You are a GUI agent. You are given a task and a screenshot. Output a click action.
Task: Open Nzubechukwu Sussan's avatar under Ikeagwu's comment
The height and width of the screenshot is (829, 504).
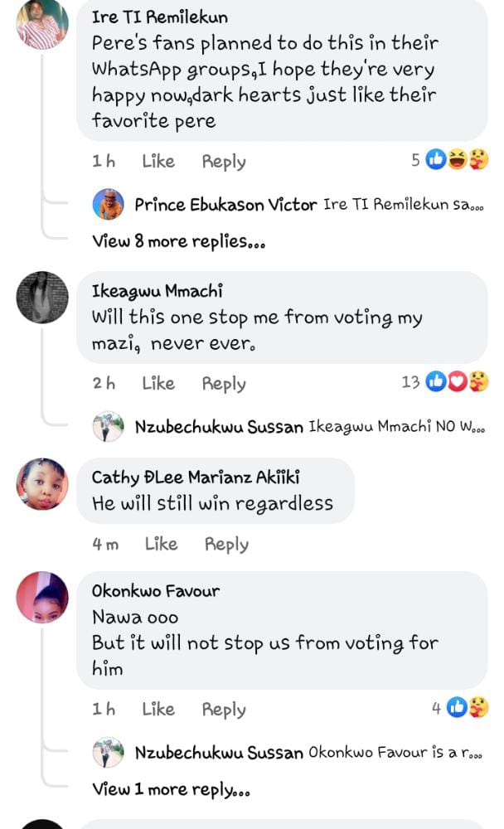[109, 427]
